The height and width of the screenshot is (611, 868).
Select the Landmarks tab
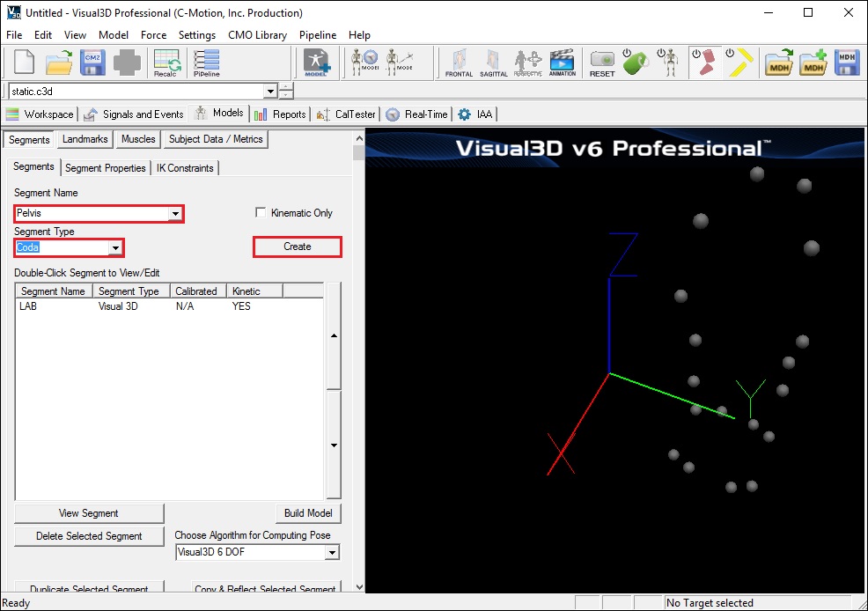point(85,139)
